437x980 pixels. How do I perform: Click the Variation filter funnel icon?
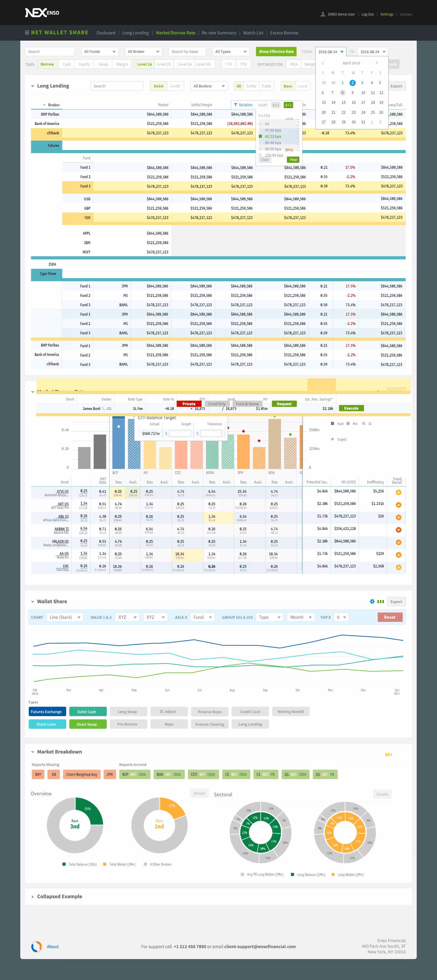point(236,105)
